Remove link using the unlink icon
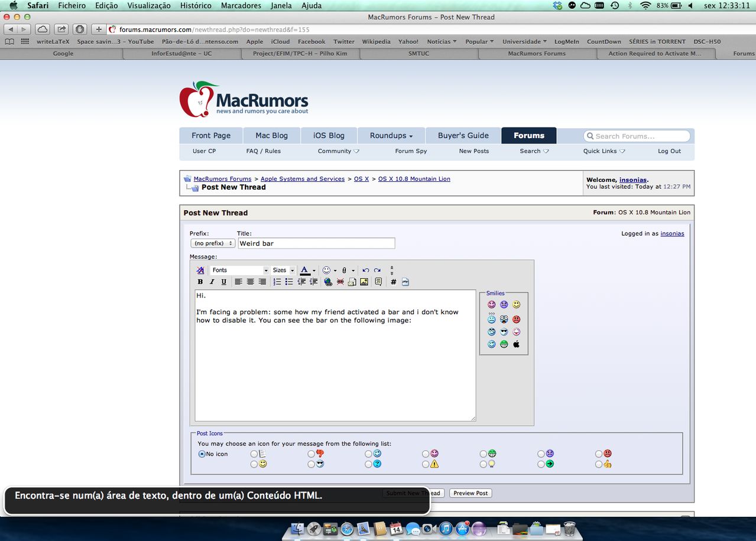 click(x=340, y=282)
